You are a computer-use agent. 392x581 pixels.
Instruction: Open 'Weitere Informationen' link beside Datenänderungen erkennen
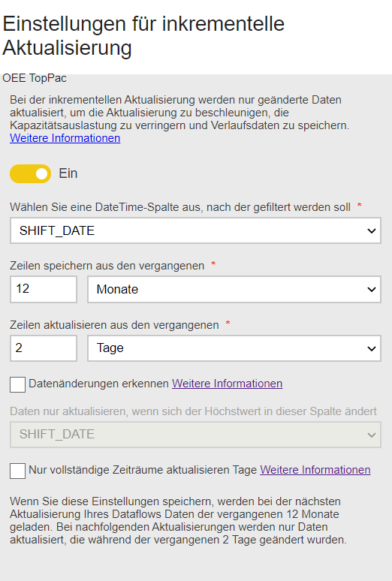[x=227, y=384]
